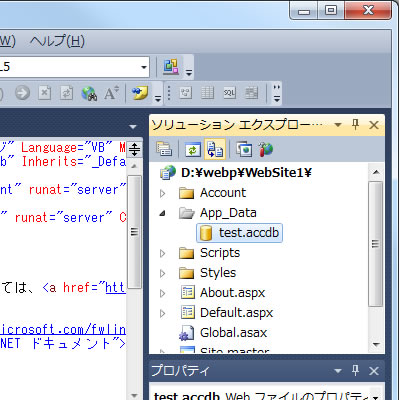This screenshot has width=400, height=400.
Task: Open the Solution Explorer window position dropdown
Action: pyautogui.click(x=338, y=125)
